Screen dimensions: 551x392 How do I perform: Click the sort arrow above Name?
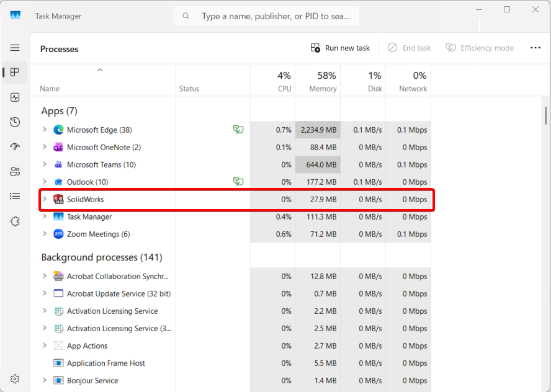[x=100, y=70]
